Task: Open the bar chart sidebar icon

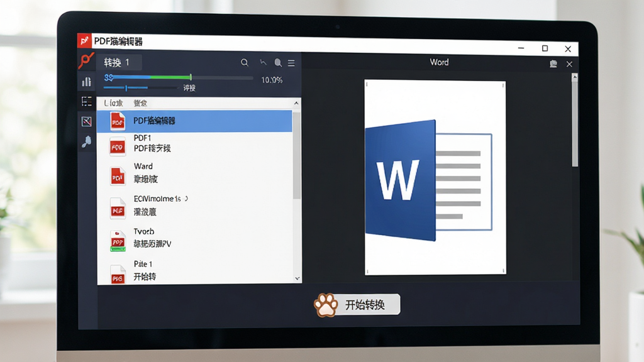Action: [86, 82]
